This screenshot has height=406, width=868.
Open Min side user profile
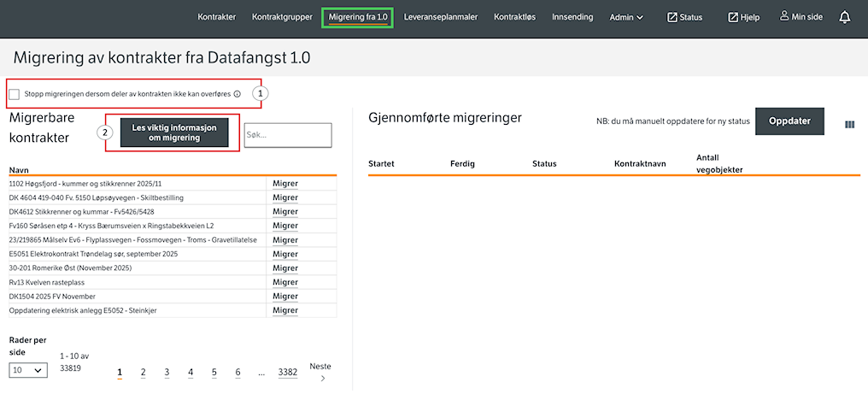[x=803, y=17]
